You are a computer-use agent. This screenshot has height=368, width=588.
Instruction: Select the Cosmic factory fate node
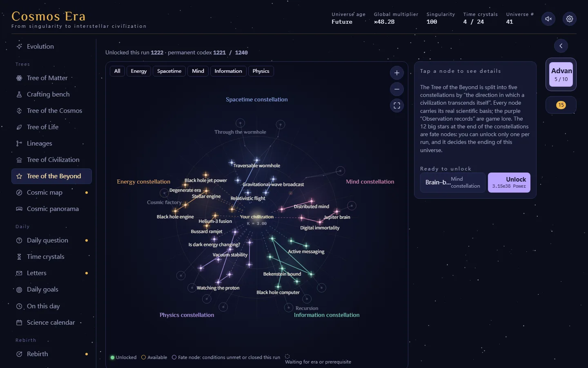[x=164, y=193]
